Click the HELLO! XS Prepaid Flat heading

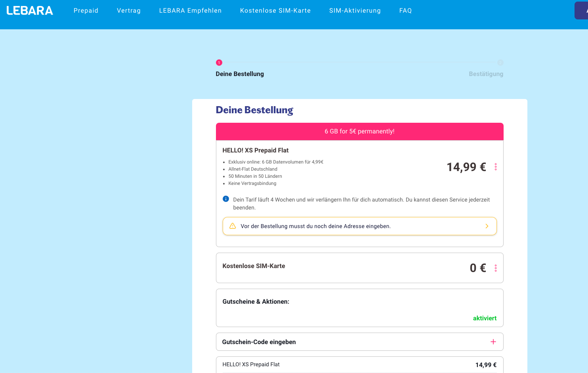[x=256, y=150]
